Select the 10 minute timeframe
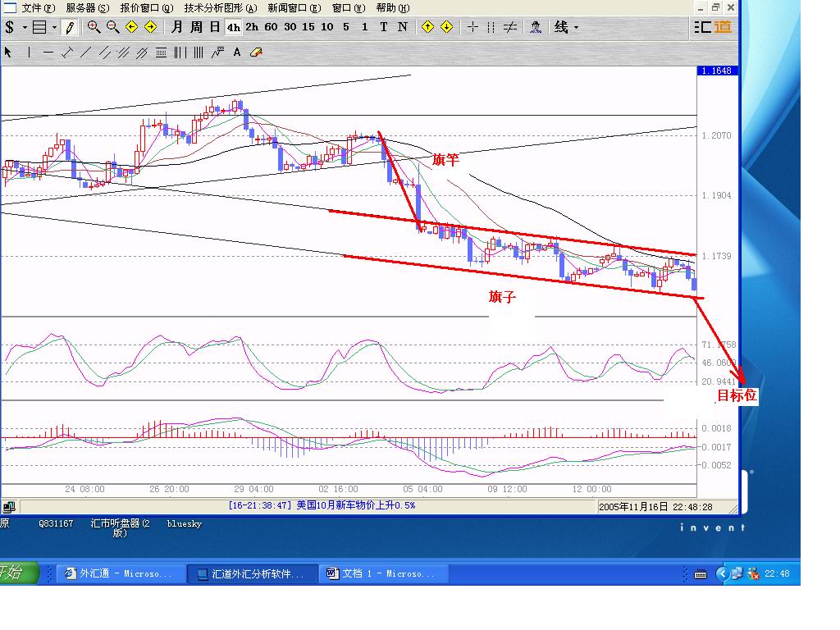Screen dimensions: 840x630 [x=326, y=27]
